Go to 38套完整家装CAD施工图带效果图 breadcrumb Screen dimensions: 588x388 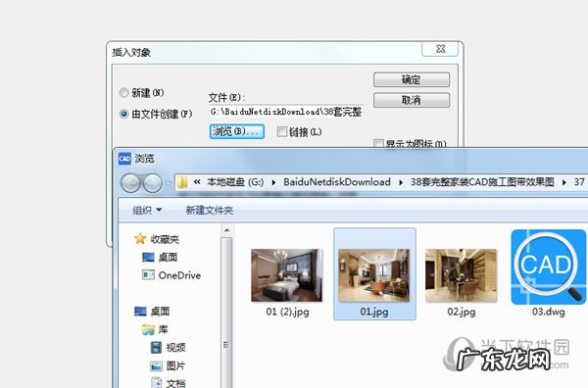482,182
